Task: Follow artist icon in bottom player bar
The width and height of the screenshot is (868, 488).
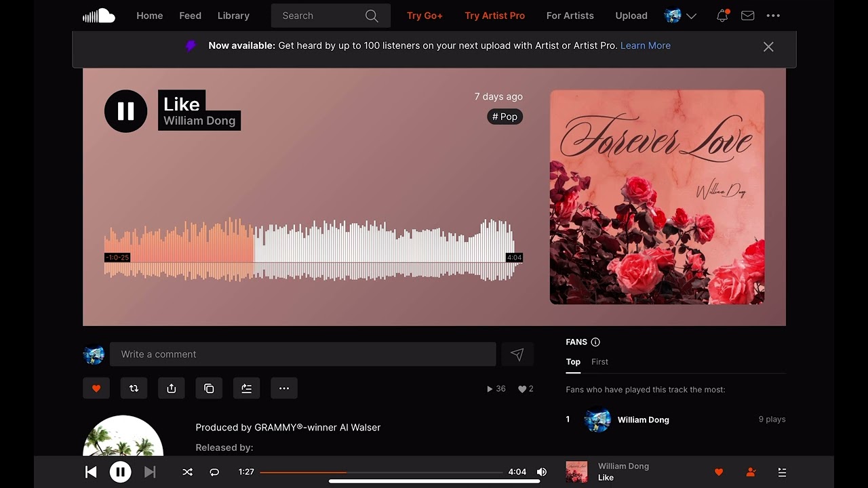Action: coord(751,472)
